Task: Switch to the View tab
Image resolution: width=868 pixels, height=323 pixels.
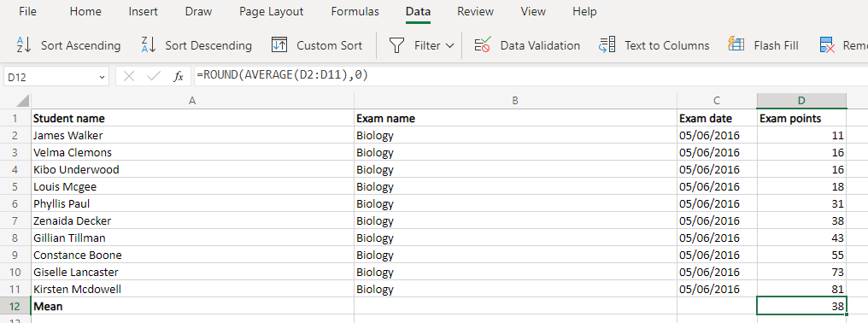Action: [x=533, y=12]
